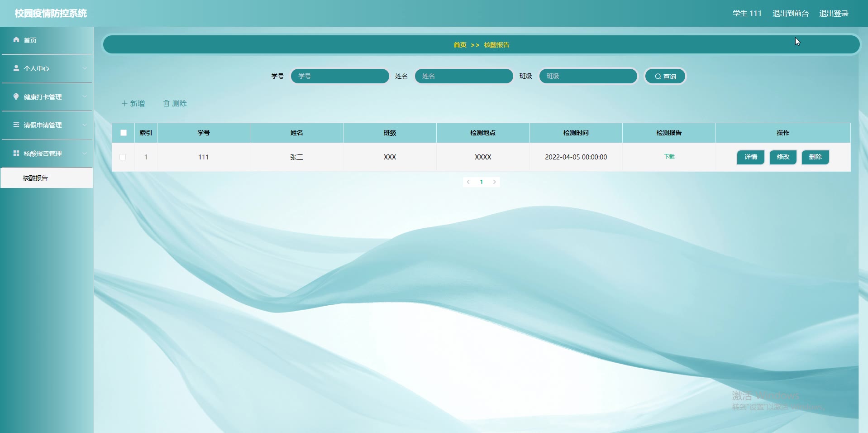Click the 检测地点 column header
This screenshot has height=433, width=868.
(x=483, y=133)
